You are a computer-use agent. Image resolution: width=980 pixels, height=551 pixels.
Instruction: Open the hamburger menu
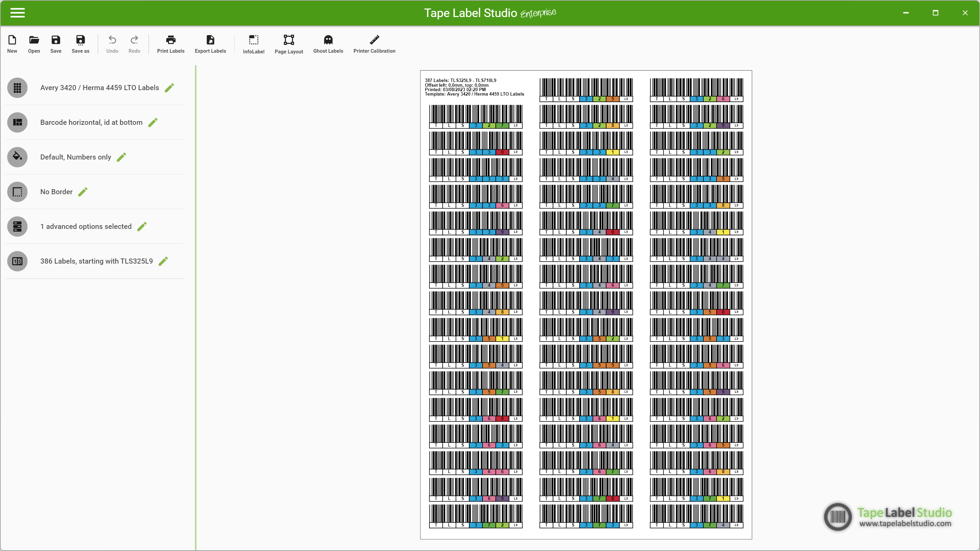(x=17, y=13)
